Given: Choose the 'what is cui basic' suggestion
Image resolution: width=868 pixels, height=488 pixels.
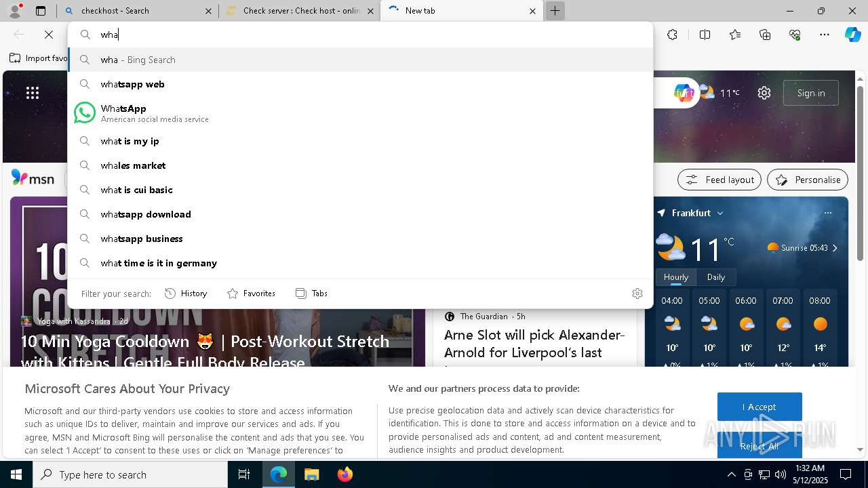Looking at the screenshot, I should coord(361,190).
